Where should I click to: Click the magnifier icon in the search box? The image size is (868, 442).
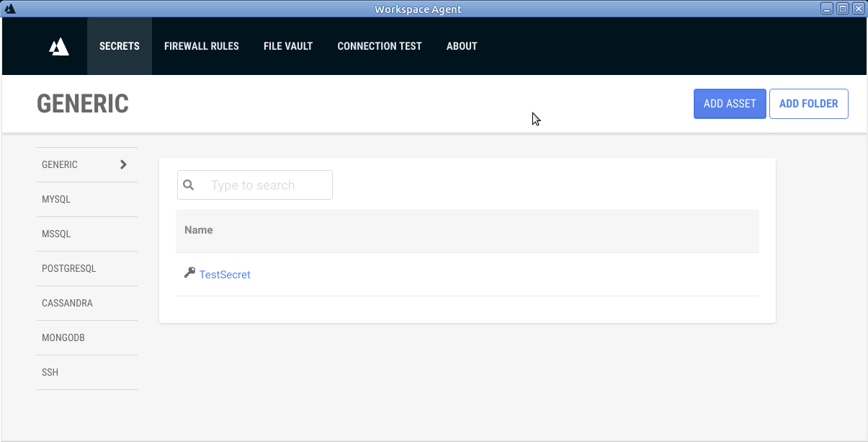click(189, 185)
